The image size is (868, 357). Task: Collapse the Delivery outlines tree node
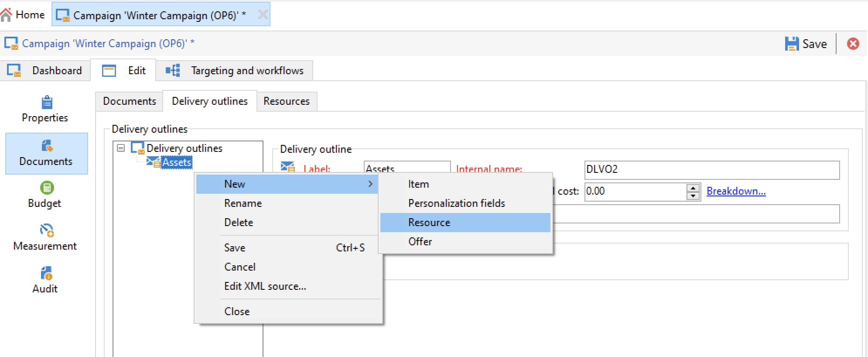tap(121, 148)
